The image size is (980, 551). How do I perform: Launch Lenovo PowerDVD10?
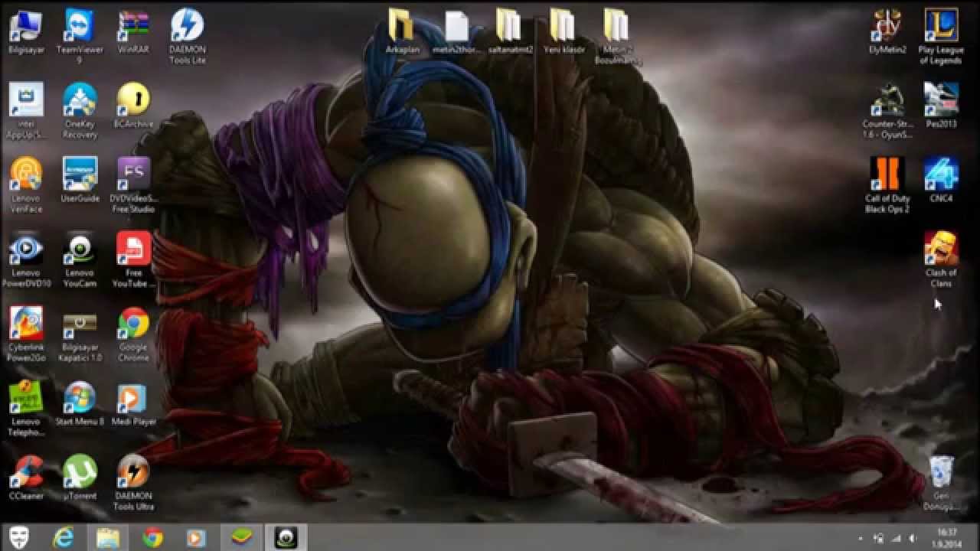click(x=26, y=260)
